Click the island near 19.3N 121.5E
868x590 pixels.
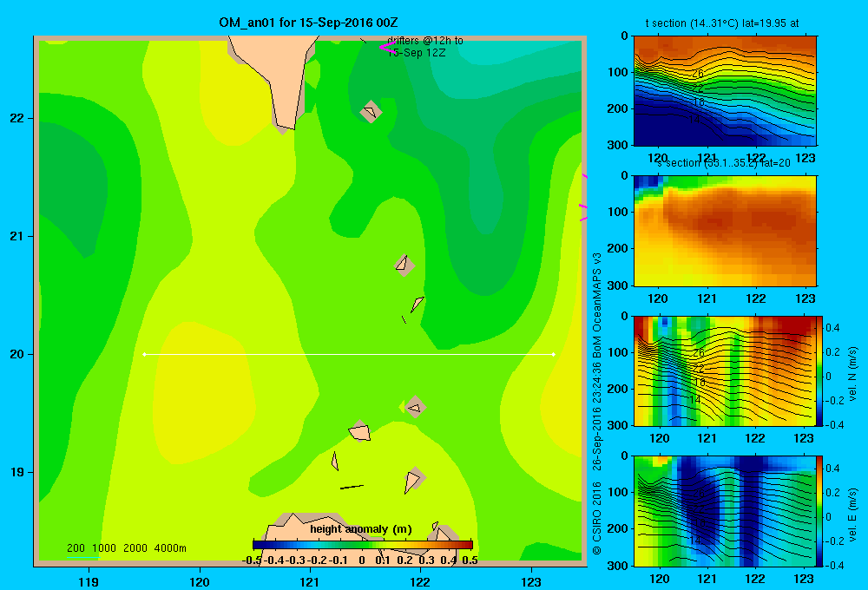point(360,432)
